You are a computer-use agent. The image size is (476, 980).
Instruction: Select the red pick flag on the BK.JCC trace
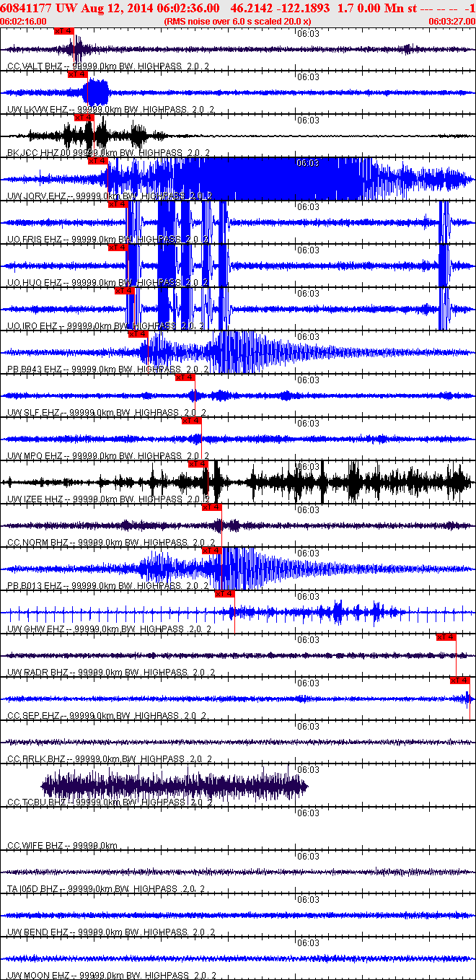(84, 117)
